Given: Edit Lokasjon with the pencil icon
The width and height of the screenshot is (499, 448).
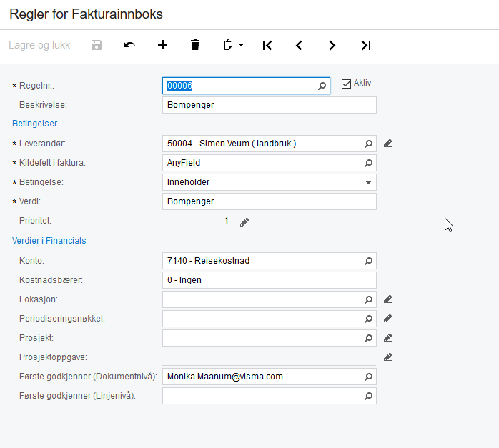Looking at the screenshot, I should point(387,299).
